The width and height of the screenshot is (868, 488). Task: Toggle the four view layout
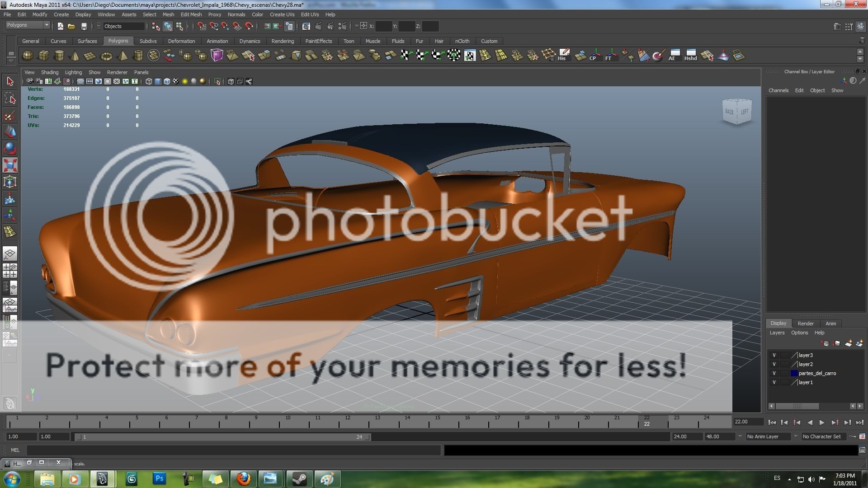pyautogui.click(x=10, y=270)
